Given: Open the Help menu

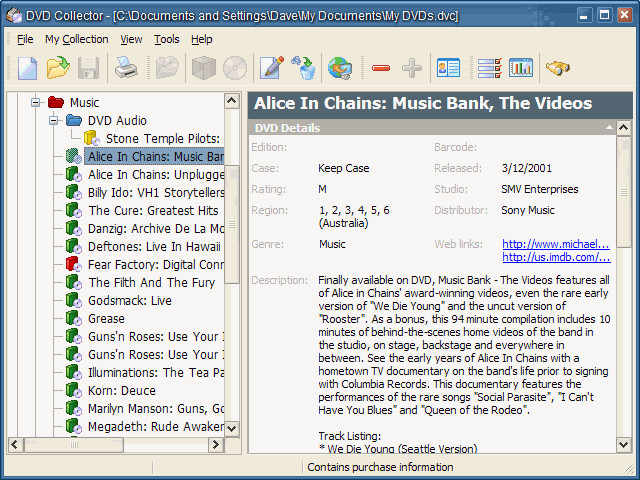Looking at the screenshot, I should [202, 39].
